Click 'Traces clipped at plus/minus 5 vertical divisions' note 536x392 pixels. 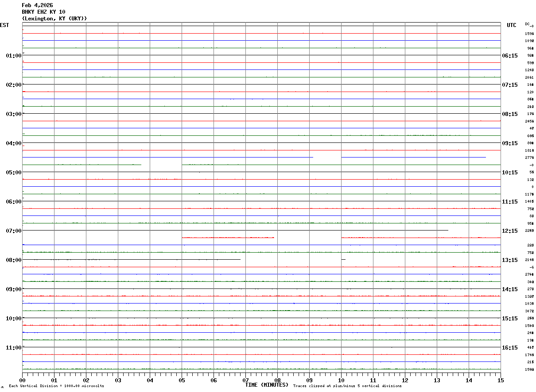347,386
